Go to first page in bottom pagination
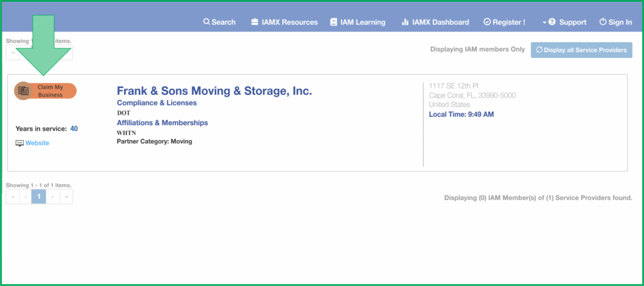Viewport: 644px width, 286px height. click(13, 197)
